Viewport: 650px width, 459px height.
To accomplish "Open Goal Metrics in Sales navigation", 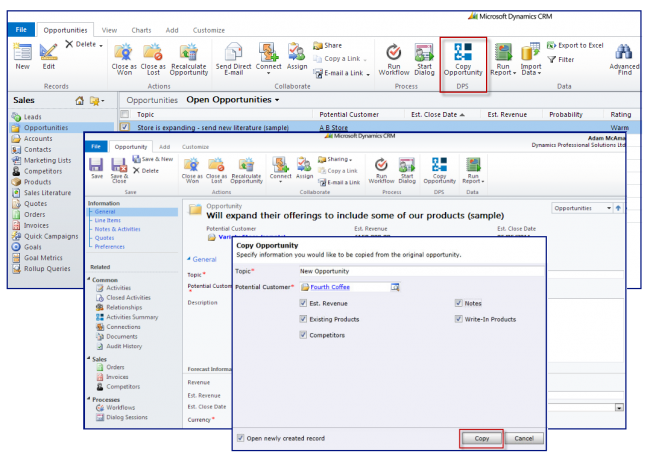I will 43,258.
